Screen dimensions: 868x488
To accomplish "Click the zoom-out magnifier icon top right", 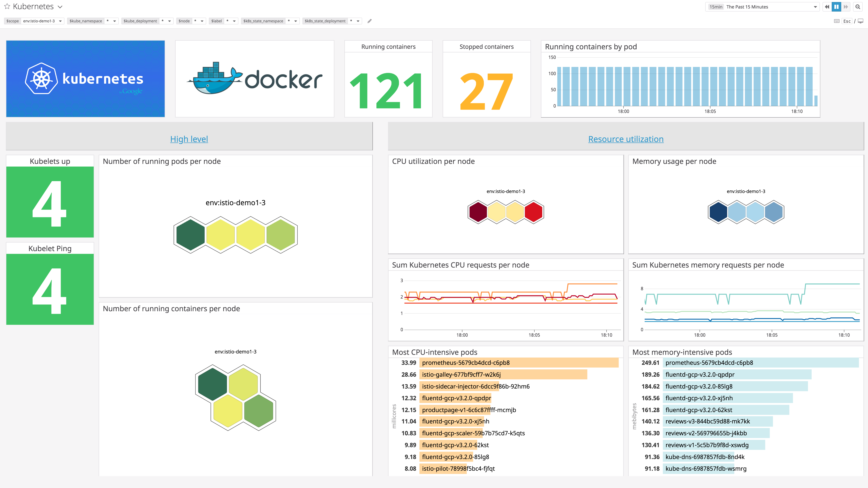I will [x=857, y=6].
